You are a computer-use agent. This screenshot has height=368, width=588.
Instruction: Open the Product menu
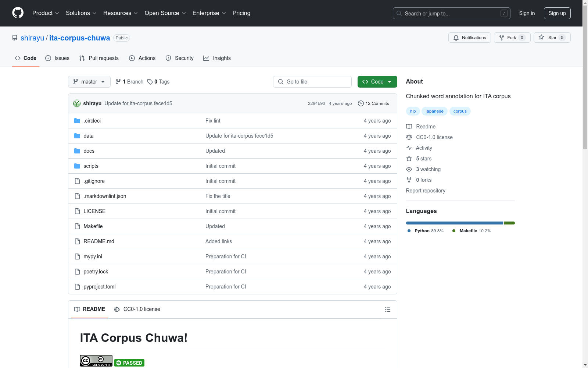tap(46, 13)
